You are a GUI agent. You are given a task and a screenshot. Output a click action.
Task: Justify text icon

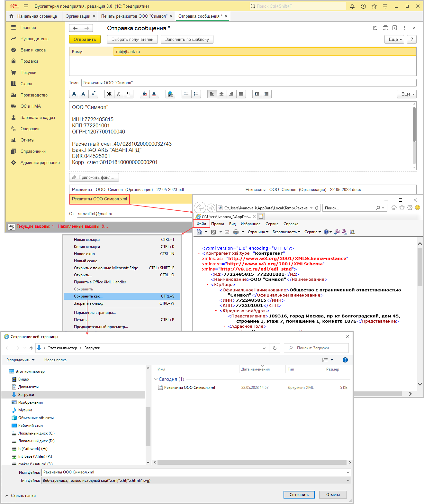pyautogui.click(x=241, y=94)
